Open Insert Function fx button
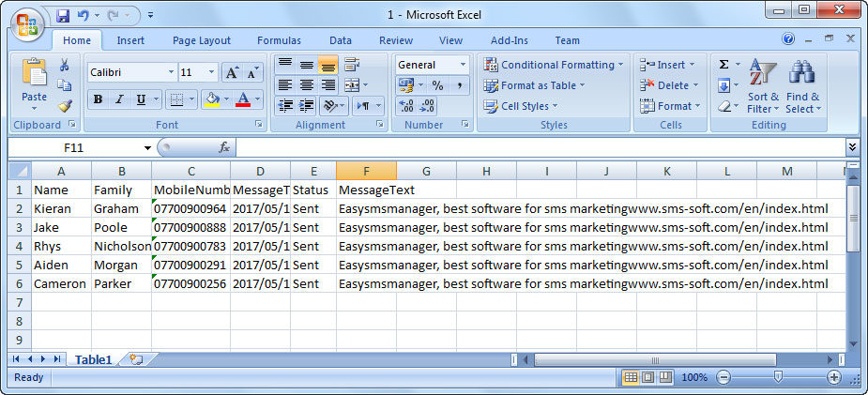Viewport: 868px width, 395px height. pos(223,147)
